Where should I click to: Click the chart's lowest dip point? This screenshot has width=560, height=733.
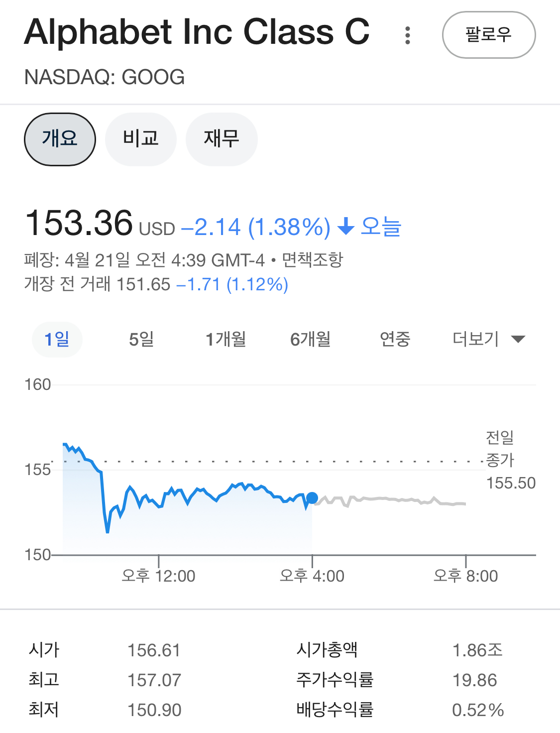click(x=108, y=532)
